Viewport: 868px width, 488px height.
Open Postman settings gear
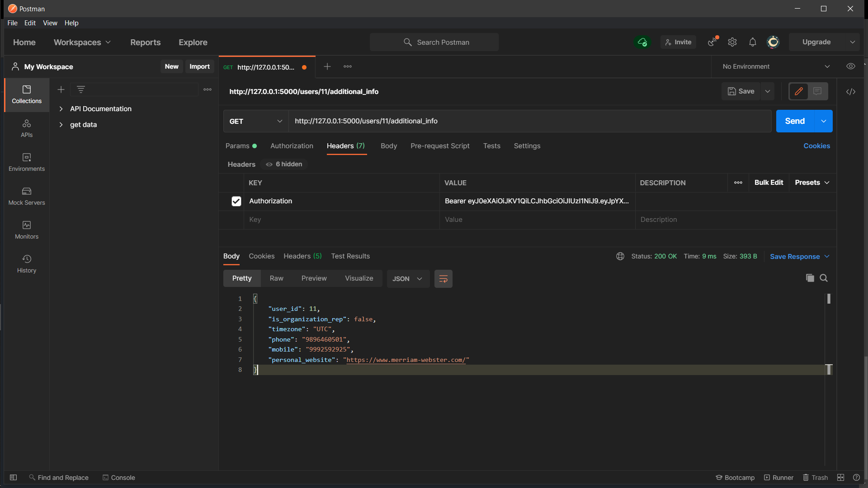[x=732, y=42]
